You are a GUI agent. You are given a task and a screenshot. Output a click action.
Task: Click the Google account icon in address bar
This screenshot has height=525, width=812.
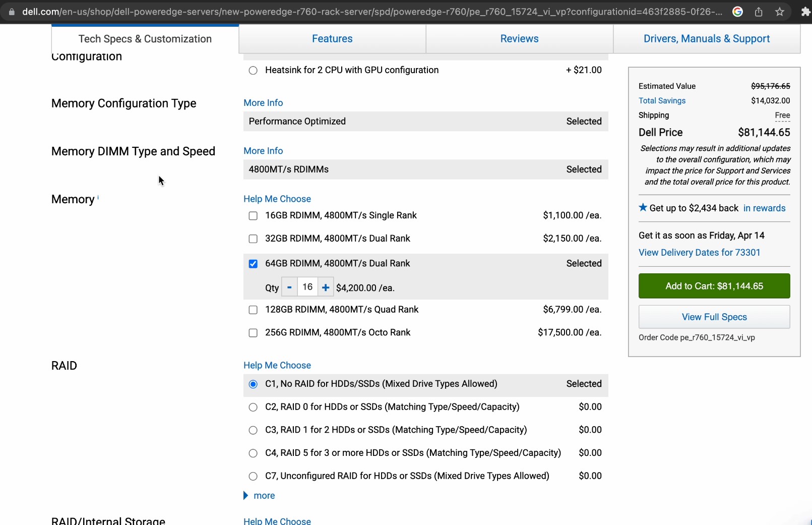click(x=737, y=12)
